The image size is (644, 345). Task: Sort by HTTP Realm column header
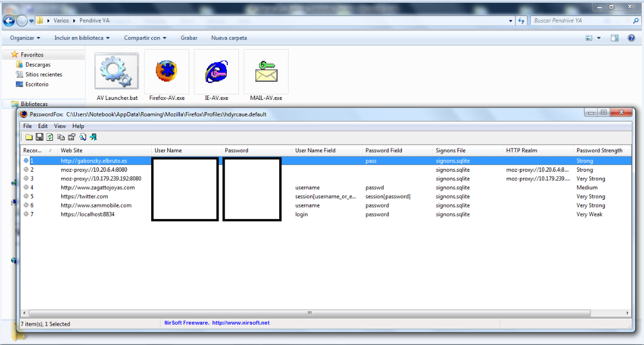[538, 150]
